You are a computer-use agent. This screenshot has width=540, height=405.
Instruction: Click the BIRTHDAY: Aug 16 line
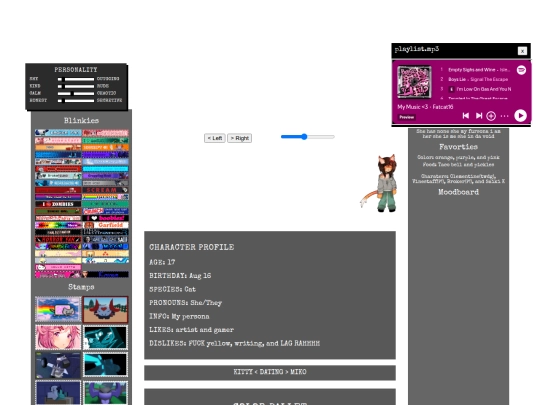(x=180, y=276)
